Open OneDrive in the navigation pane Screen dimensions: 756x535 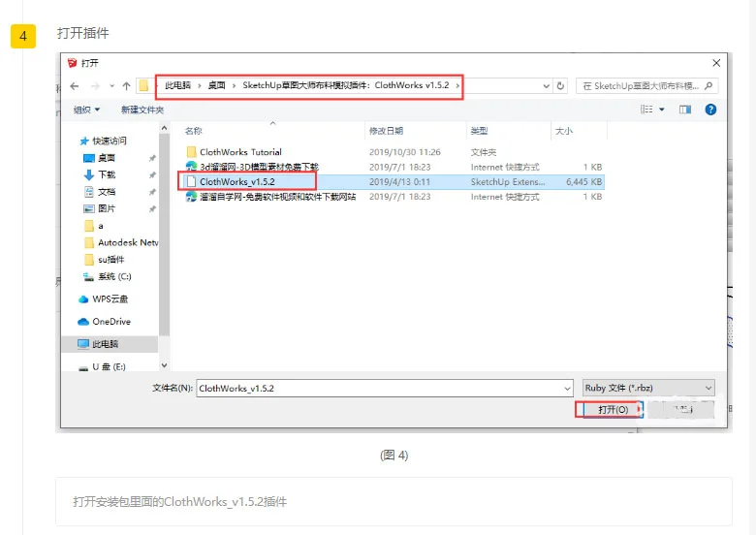click(111, 322)
